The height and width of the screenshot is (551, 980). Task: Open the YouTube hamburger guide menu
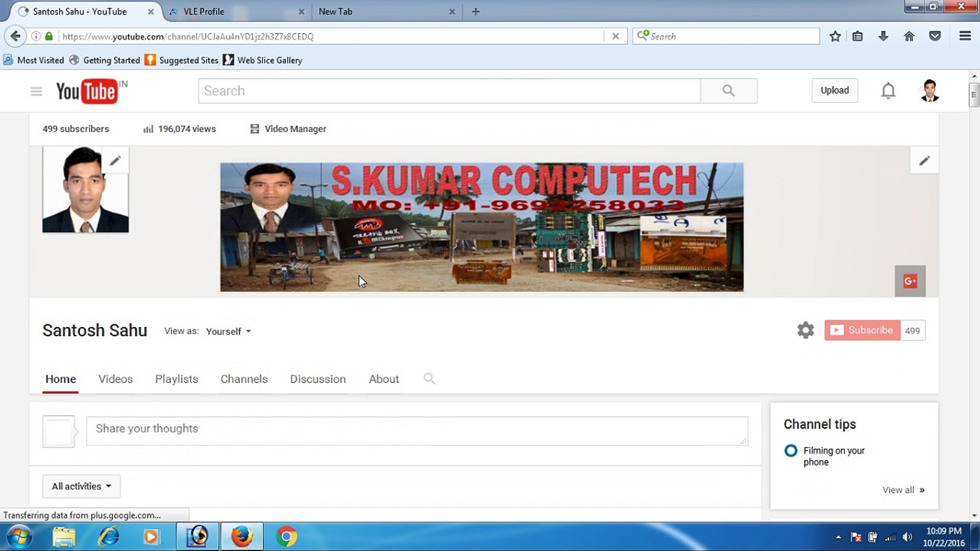[x=36, y=91]
